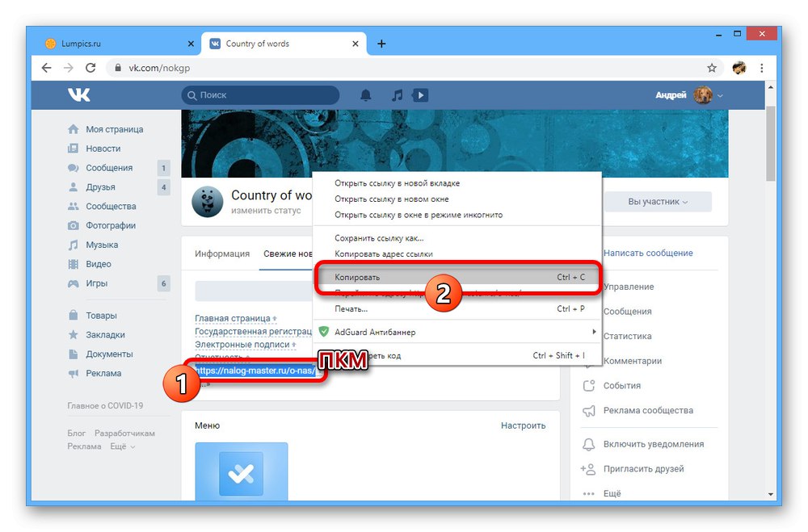Click Главная страница wiki link

click(x=233, y=318)
